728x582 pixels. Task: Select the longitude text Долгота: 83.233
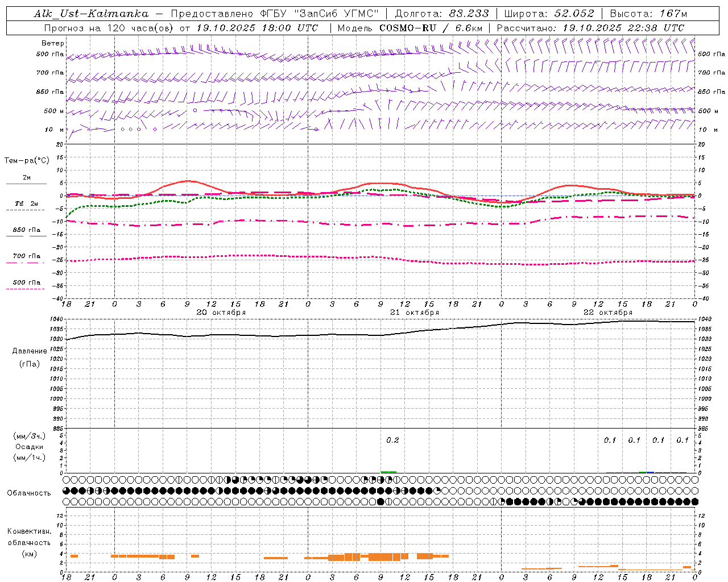point(442,14)
